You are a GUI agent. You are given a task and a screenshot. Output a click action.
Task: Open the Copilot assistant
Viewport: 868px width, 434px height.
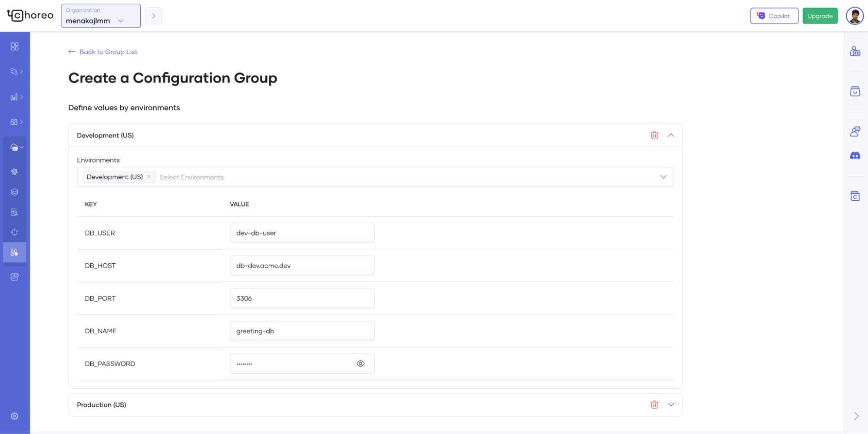point(774,16)
